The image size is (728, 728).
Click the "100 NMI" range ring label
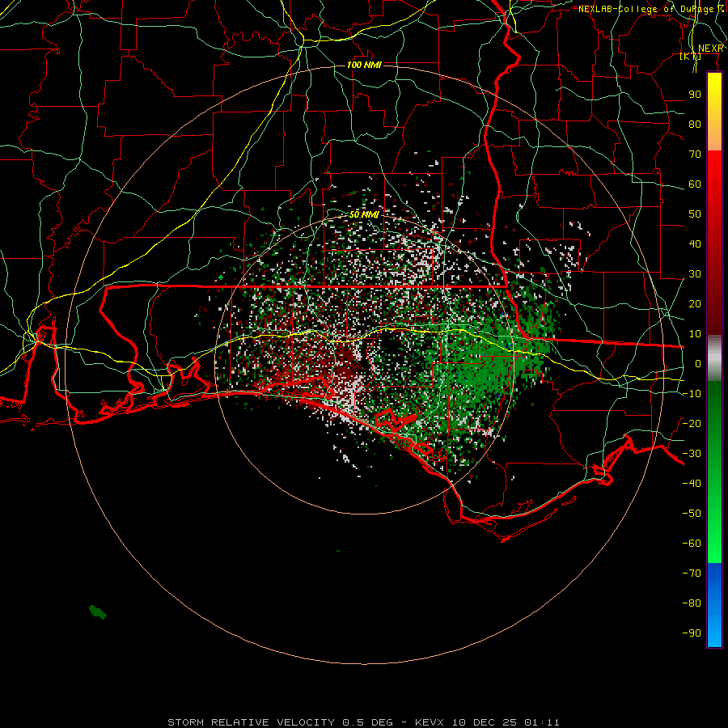[x=364, y=65]
